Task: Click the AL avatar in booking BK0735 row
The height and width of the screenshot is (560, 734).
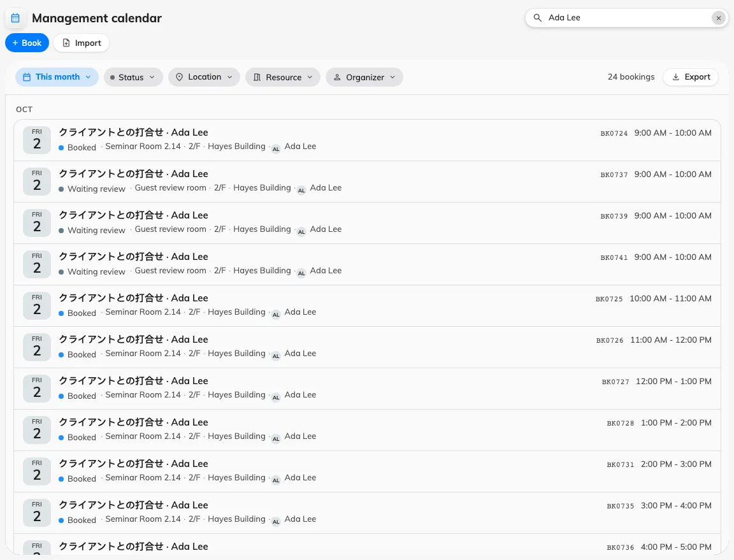Action: pos(276,522)
